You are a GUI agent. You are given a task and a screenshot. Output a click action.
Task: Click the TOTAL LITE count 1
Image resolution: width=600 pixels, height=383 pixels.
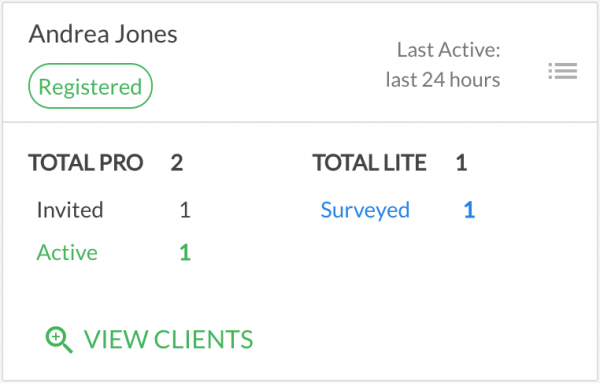pos(461,163)
